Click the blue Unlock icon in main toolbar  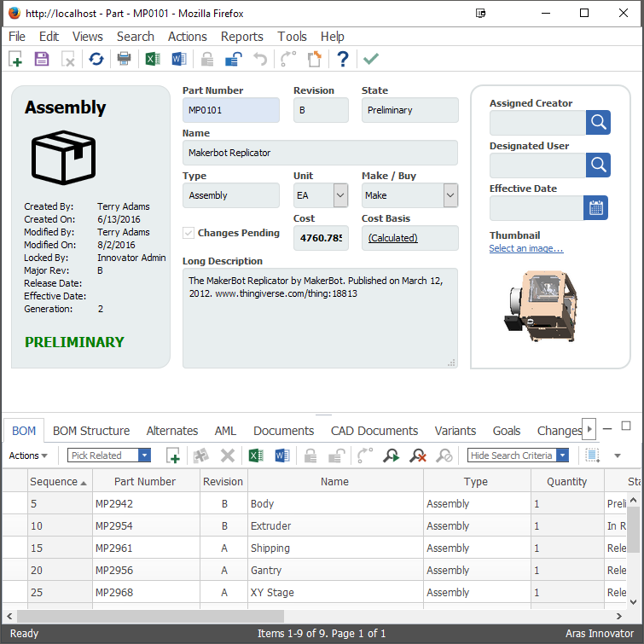click(234, 59)
